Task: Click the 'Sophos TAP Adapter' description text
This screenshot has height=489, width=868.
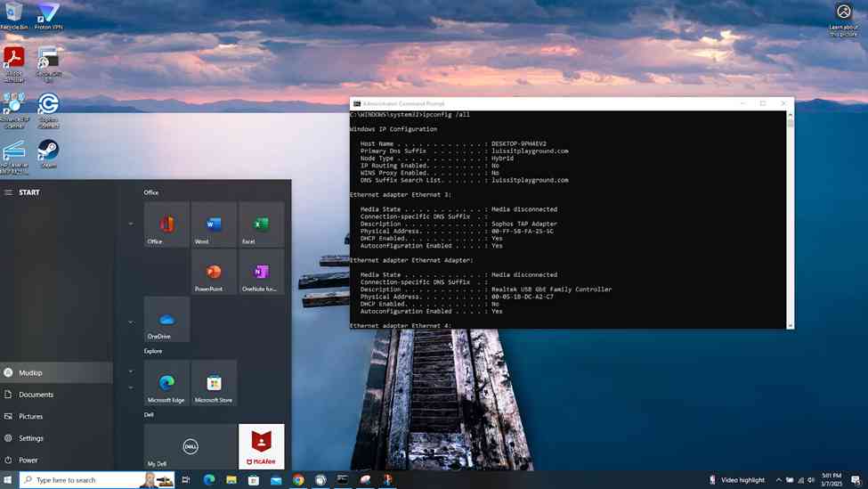Action: 524,224
